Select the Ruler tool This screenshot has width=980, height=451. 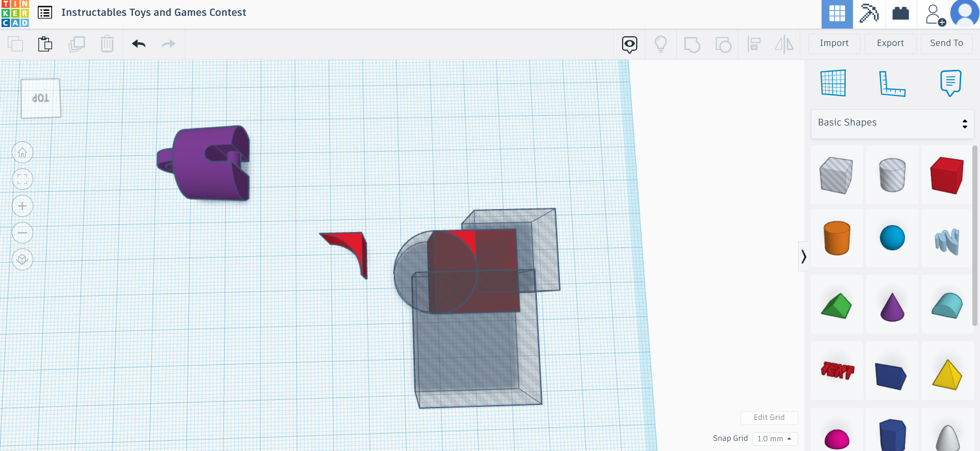point(892,83)
